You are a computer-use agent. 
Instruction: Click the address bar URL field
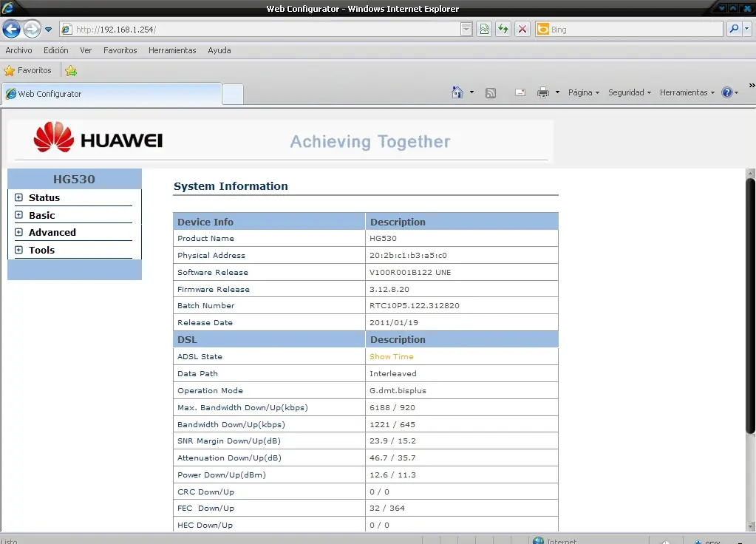tap(266, 30)
